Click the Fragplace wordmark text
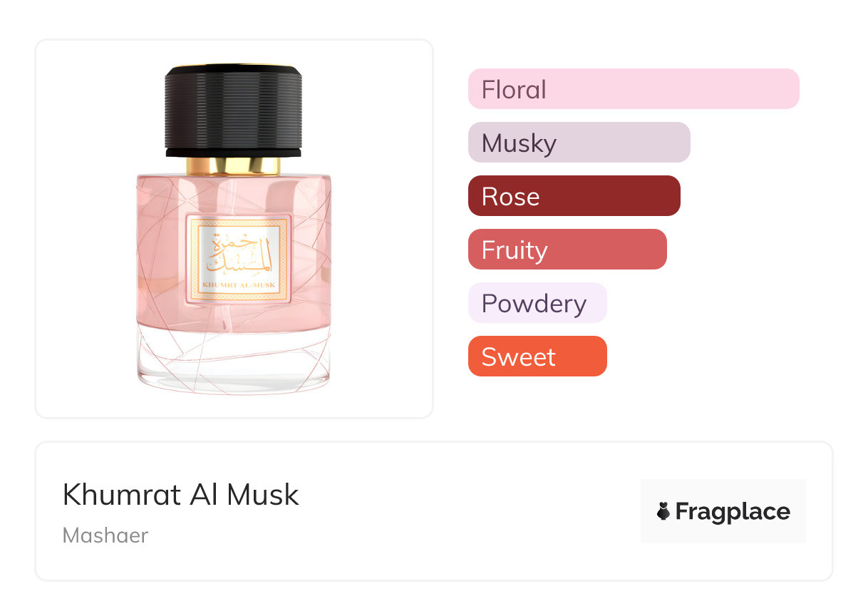The width and height of the screenshot is (868, 616). (733, 512)
